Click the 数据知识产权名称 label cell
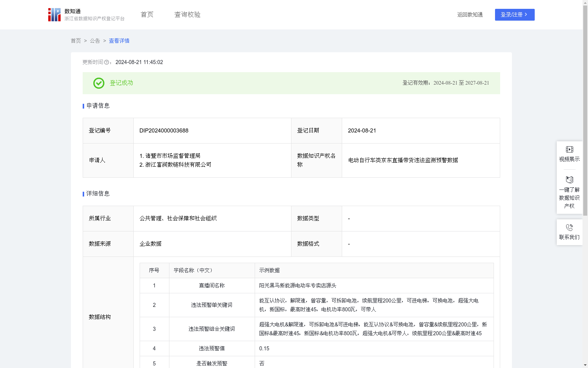This screenshot has height=368, width=588. 316,160
